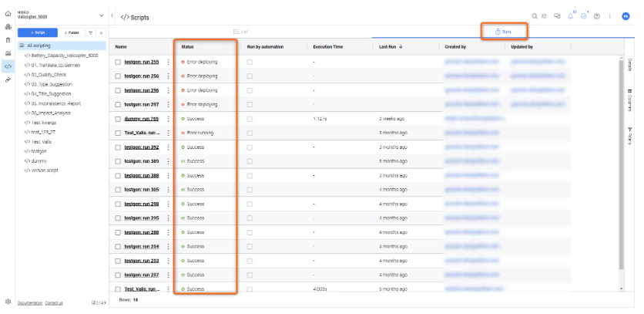
Task: Open kebab menu for testgen: run 392
Action: (x=168, y=147)
